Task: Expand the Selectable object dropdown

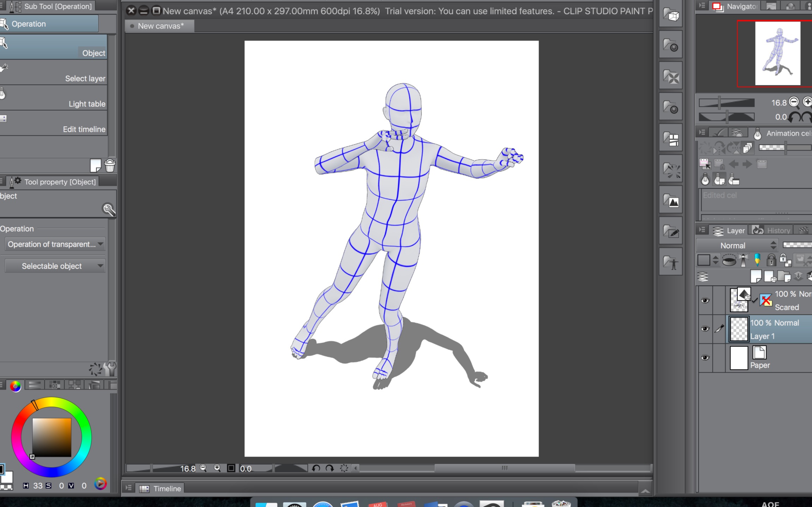Action: pos(55,266)
